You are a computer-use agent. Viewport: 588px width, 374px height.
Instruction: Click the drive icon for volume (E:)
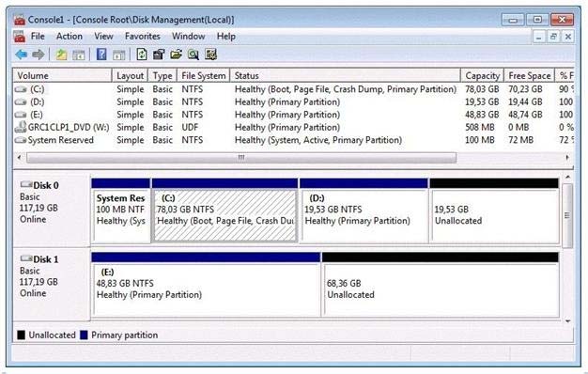click(x=21, y=115)
